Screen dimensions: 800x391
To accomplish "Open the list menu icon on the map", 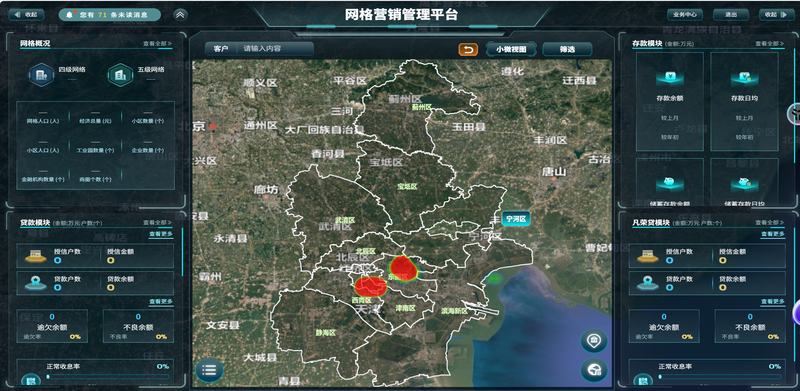I will tap(209, 371).
